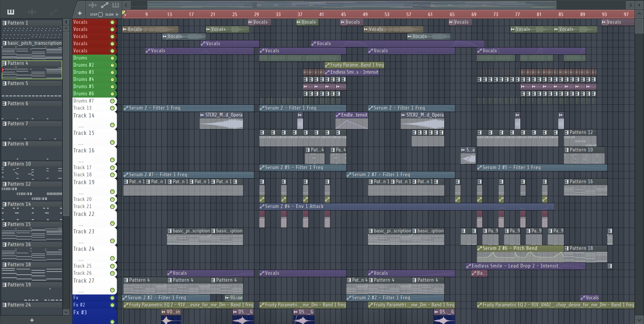Screen dimensions: 644x324
Task: Click the picker panel scroll-up arrow
Action: 66,28
